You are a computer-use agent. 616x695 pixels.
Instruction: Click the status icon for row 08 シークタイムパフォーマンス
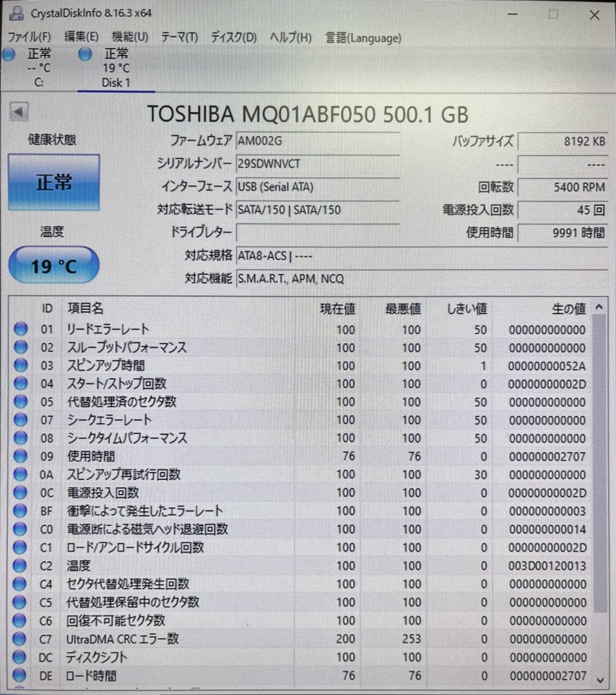click(21, 438)
